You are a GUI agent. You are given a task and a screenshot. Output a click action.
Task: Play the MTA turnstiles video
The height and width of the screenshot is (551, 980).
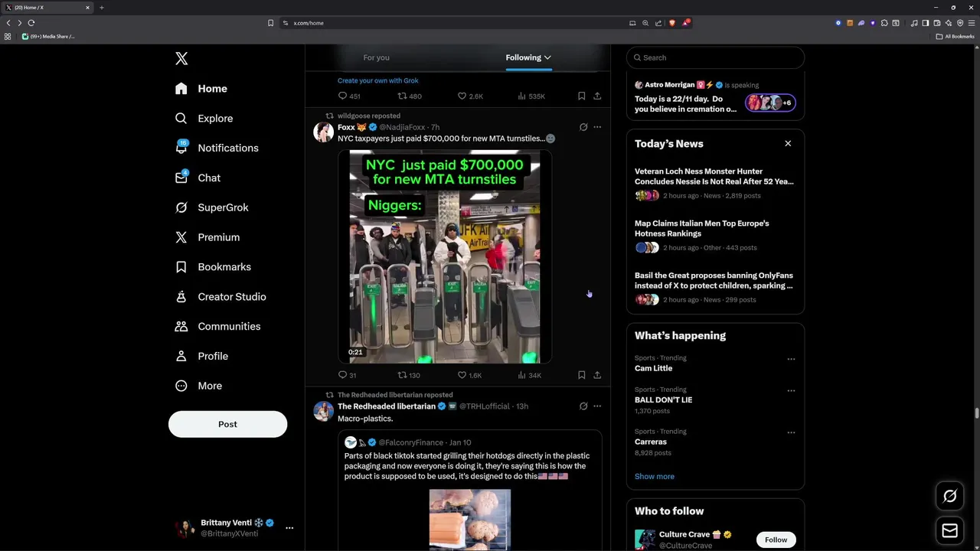click(x=445, y=256)
